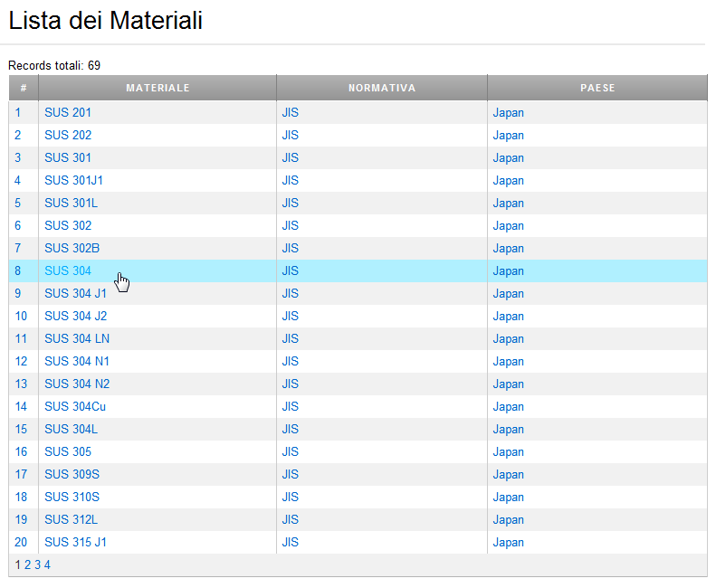Screen dimensions: 716x588
Task: Go to page 2 of results
Action: 27,564
